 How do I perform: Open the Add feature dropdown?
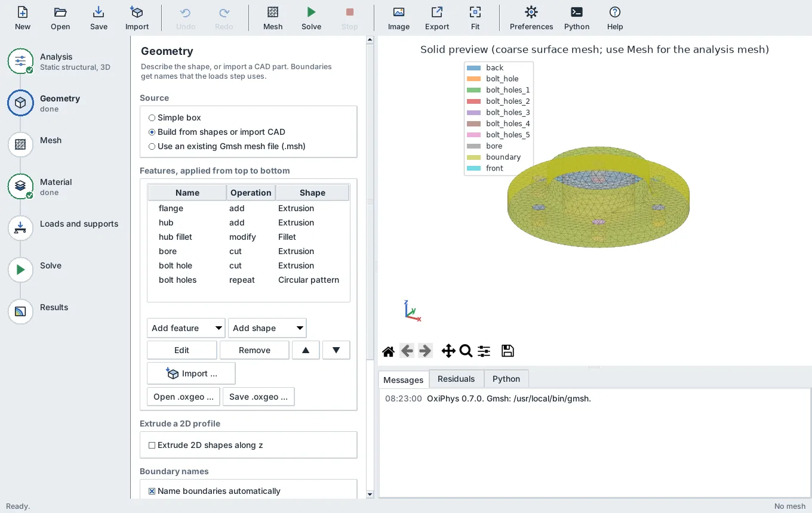[x=186, y=328]
